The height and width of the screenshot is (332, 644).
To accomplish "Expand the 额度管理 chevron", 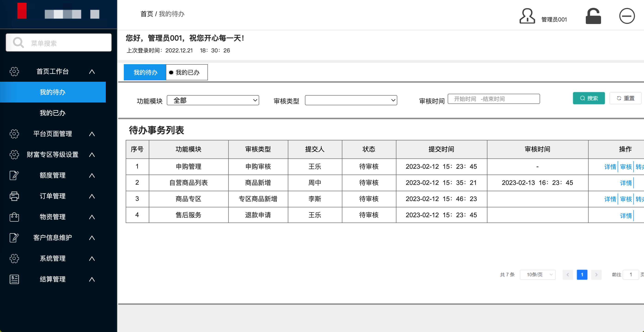I will [x=92, y=176].
